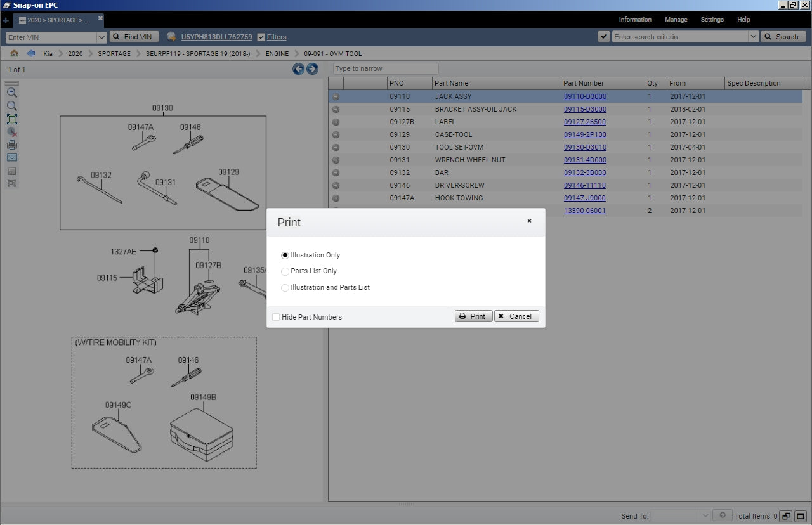Go to the home icon in breadcrumb
Viewport: 812px width, 525px height.
coord(14,53)
